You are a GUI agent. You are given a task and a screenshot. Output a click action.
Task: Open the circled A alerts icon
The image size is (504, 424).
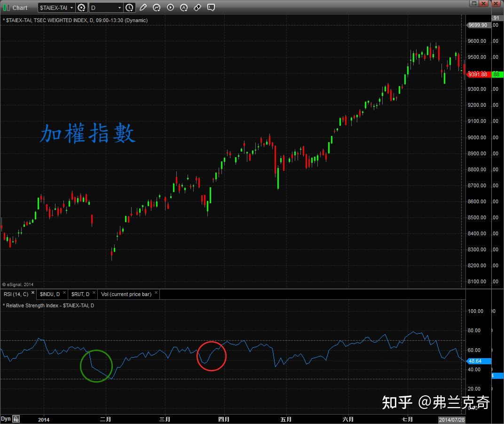[x=184, y=8]
